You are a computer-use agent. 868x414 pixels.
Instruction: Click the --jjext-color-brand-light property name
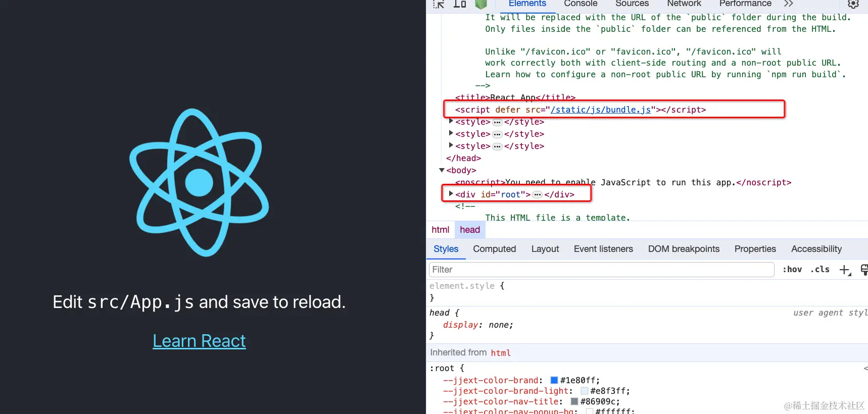pyautogui.click(x=506, y=391)
